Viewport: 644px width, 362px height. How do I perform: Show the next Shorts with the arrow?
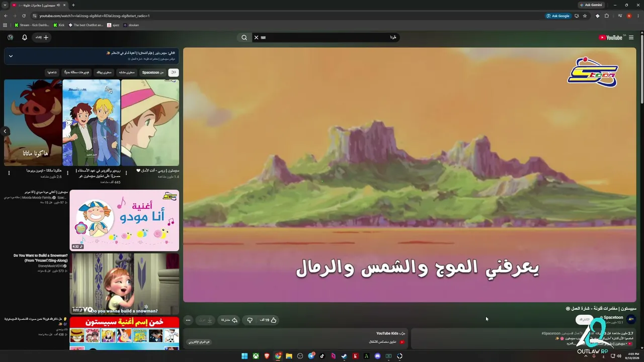[x=5, y=131]
